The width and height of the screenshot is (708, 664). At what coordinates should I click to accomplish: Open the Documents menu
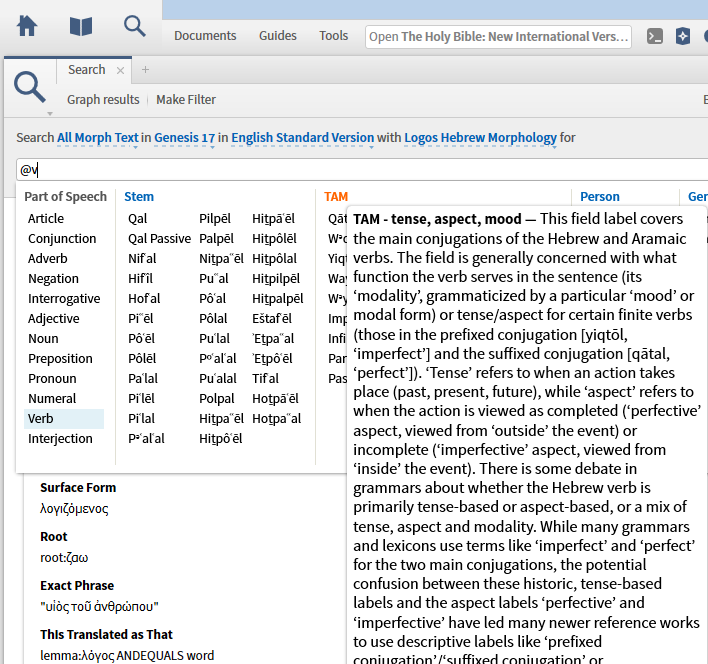click(x=205, y=36)
